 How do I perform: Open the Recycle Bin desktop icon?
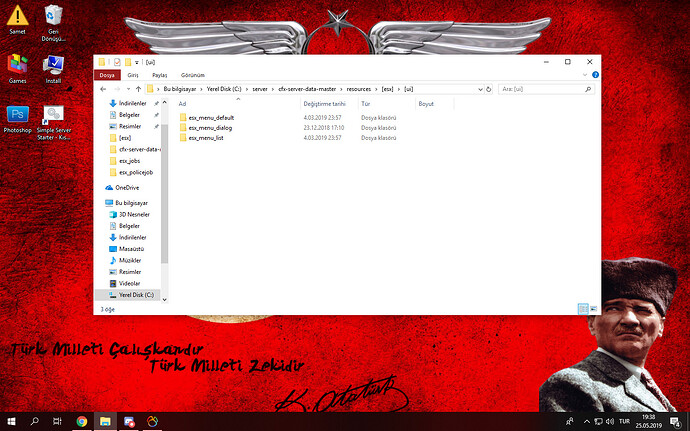pyautogui.click(x=54, y=16)
